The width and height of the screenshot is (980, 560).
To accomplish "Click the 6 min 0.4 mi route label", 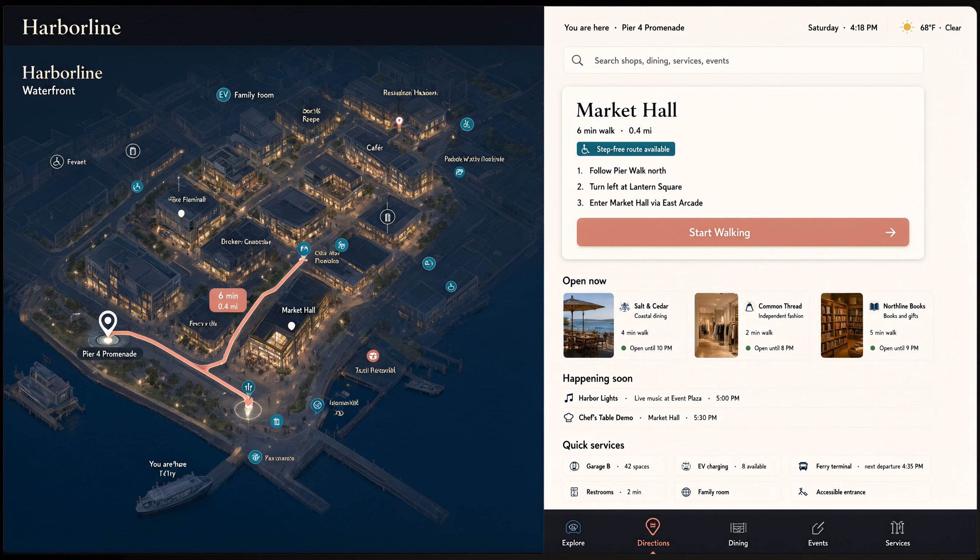I will (x=228, y=301).
